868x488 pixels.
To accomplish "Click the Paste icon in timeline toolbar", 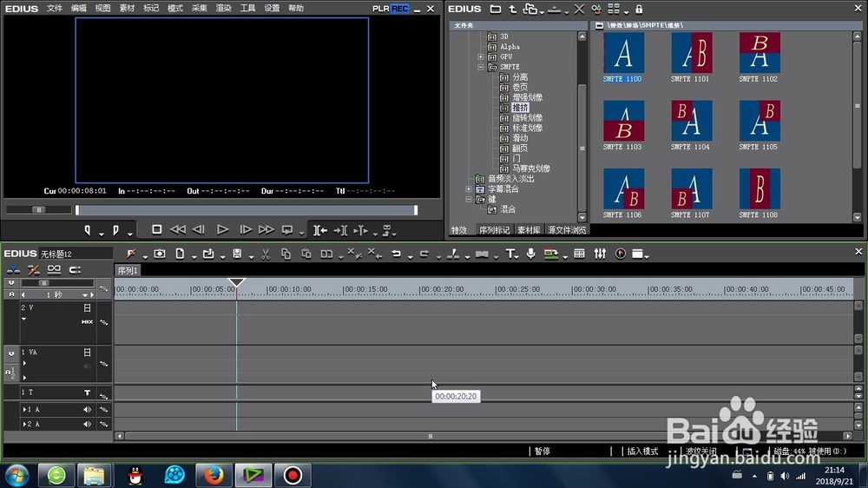I will (x=306, y=254).
